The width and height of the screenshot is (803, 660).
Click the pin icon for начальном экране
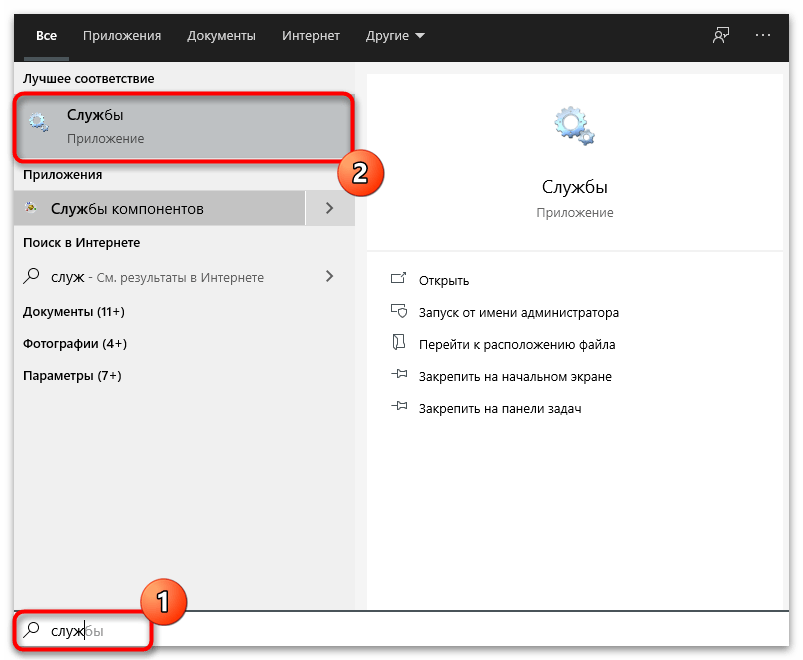pos(399,376)
